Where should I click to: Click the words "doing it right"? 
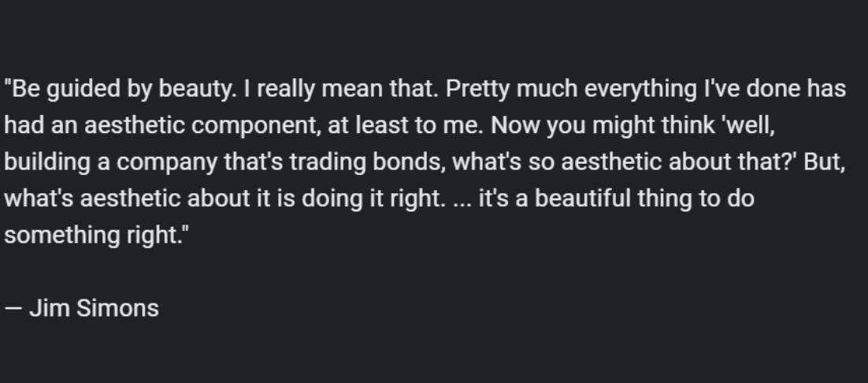(373, 199)
